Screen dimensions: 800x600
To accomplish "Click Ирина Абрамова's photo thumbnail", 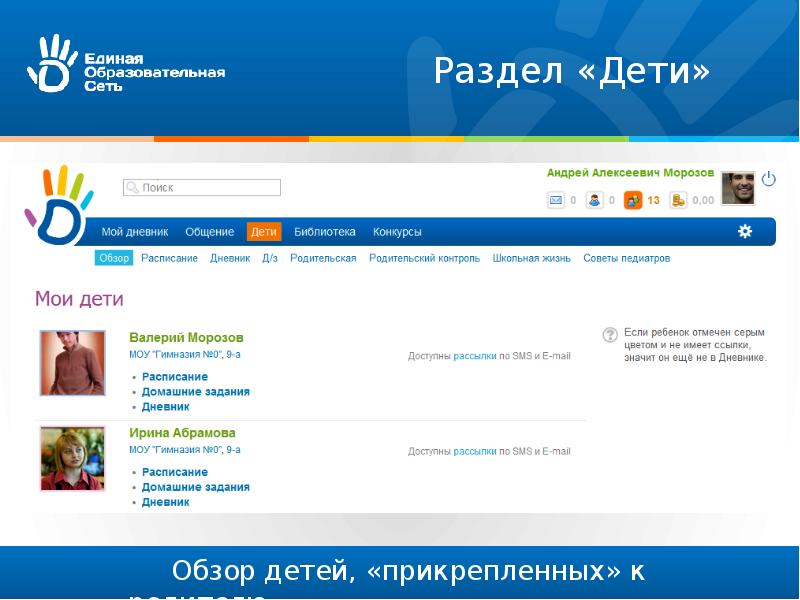I will [72, 458].
